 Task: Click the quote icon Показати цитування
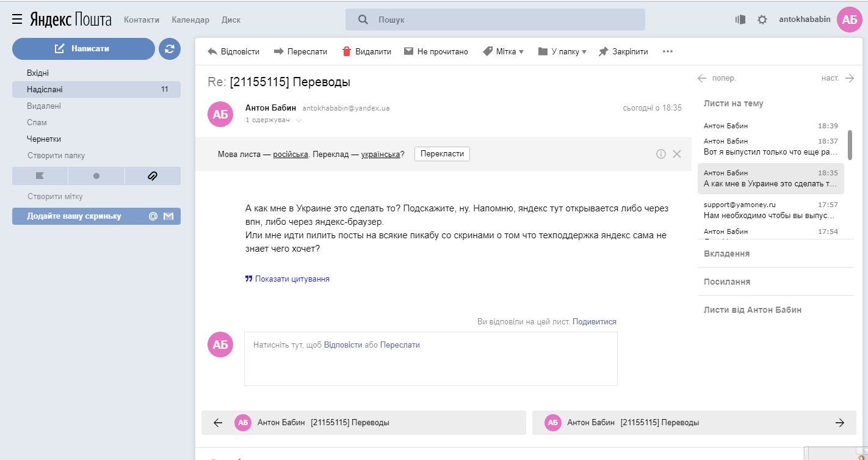coord(248,279)
